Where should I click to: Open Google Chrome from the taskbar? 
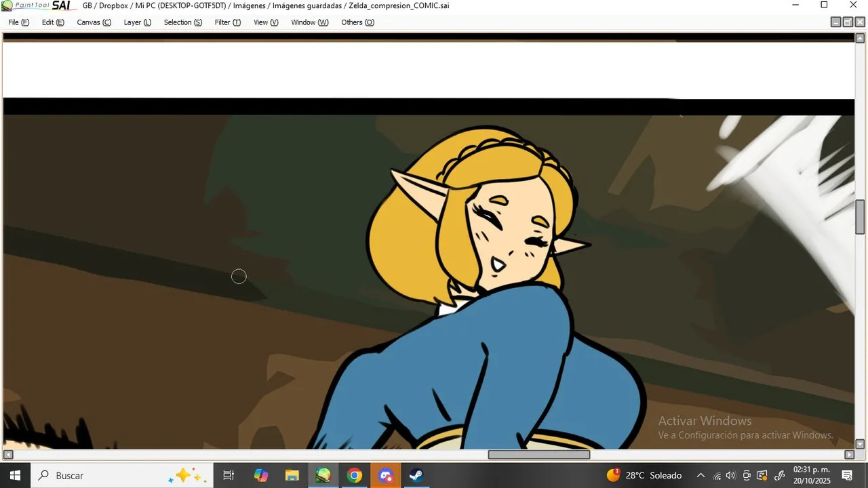(354, 475)
